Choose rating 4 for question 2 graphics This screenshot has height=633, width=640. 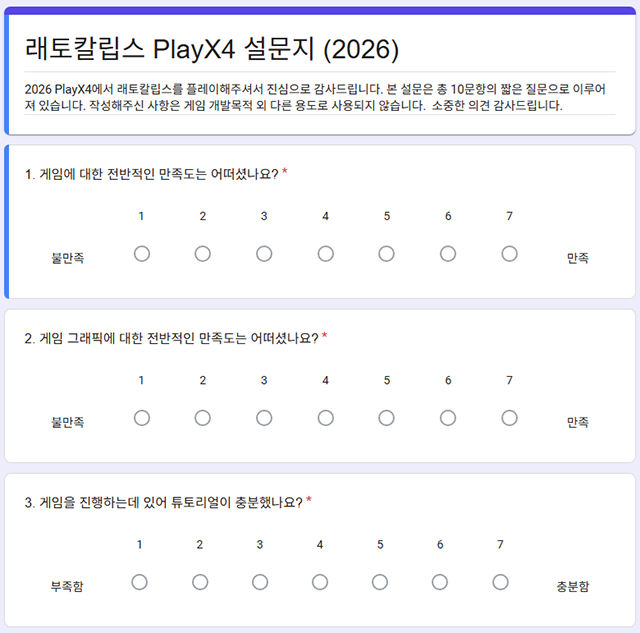(325, 418)
